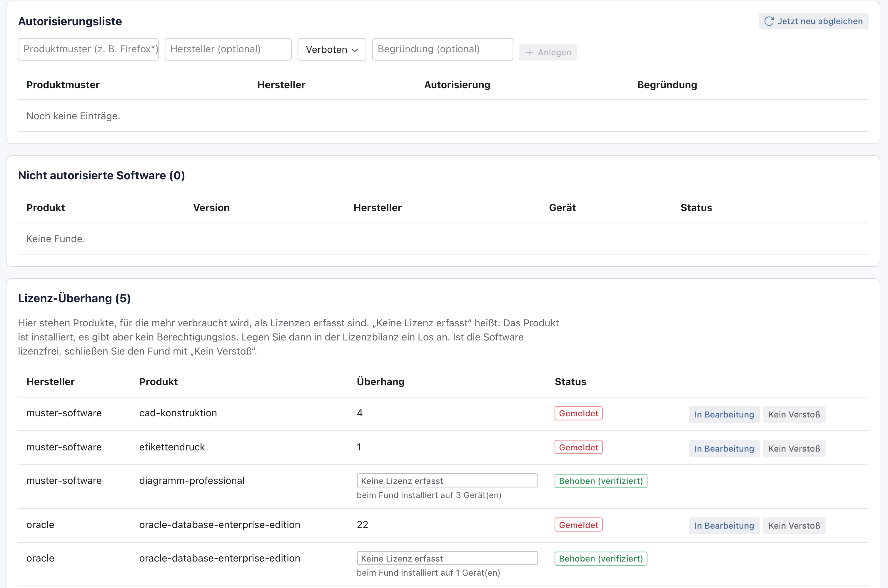Screen dimensions: 888x588
Task: Click the refresh icon in Jetzt neu abgleichen
Action: click(769, 21)
